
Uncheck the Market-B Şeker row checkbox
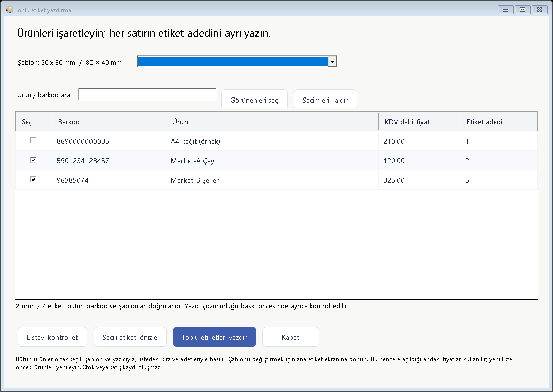click(x=33, y=179)
